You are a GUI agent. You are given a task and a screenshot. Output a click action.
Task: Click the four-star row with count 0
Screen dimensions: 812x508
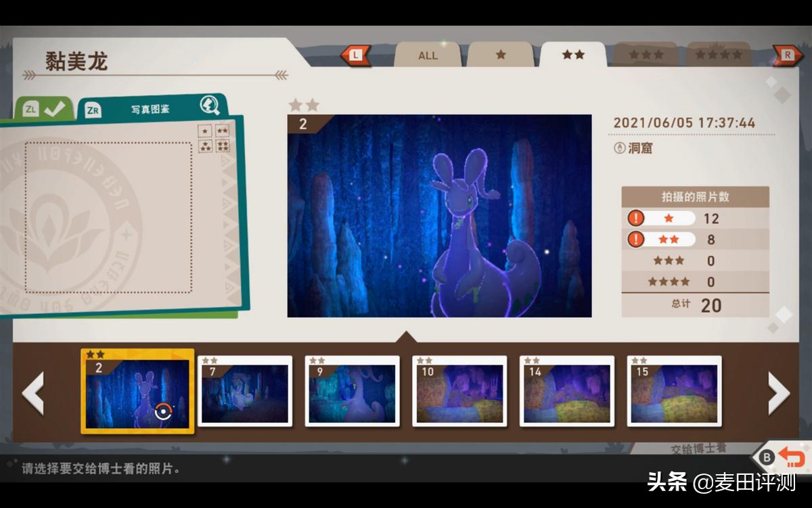[x=696, y=281]
